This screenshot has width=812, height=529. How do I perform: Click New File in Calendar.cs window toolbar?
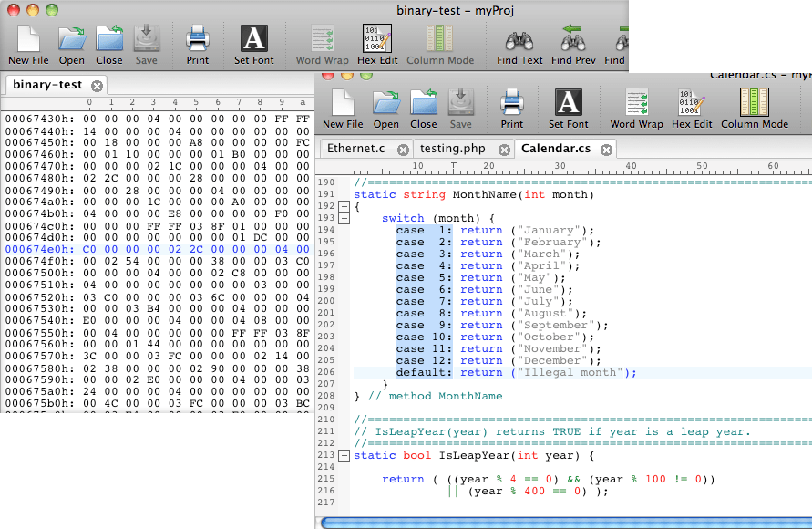343,109
